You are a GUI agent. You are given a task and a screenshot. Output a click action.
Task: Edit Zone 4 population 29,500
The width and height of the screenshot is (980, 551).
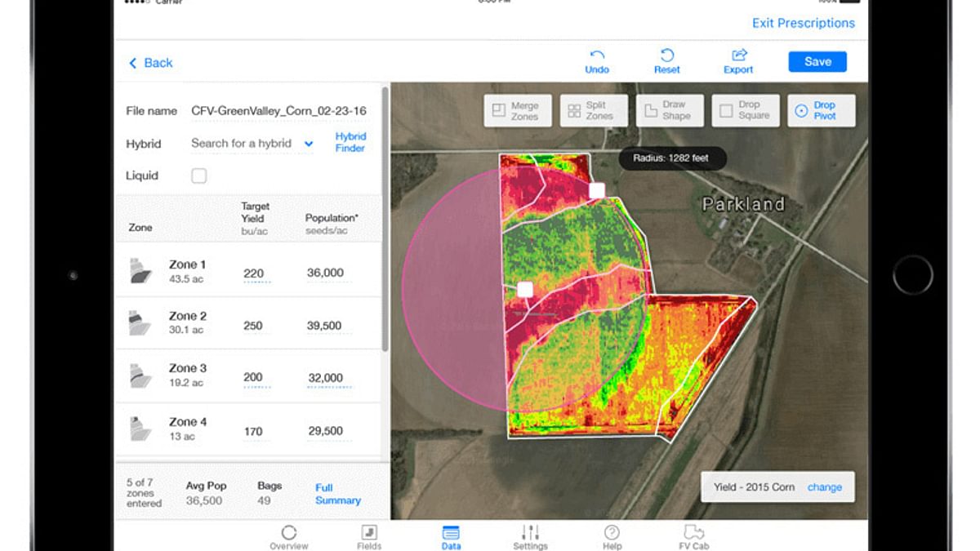(325, 431)
